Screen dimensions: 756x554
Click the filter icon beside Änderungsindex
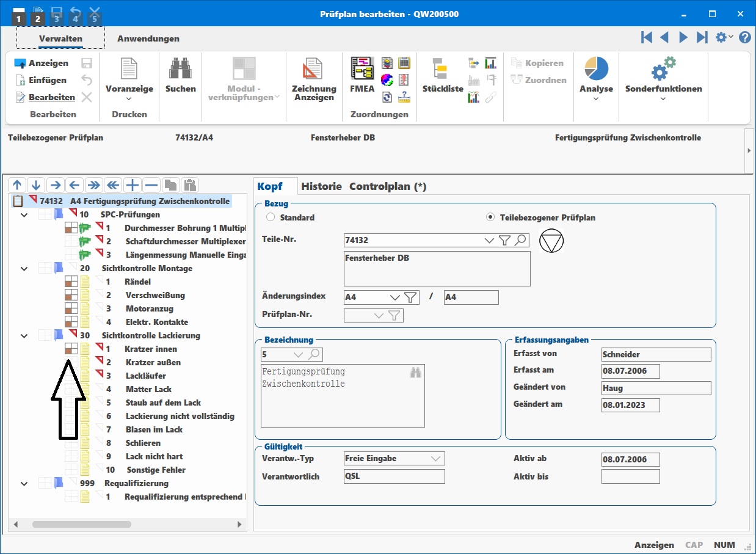click(x=411, y=297)
